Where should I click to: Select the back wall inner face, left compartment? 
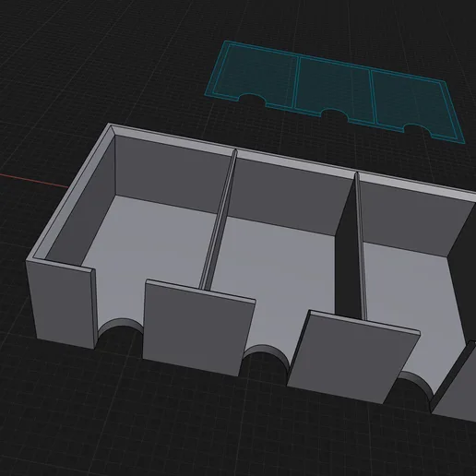[x=173, y=173]
